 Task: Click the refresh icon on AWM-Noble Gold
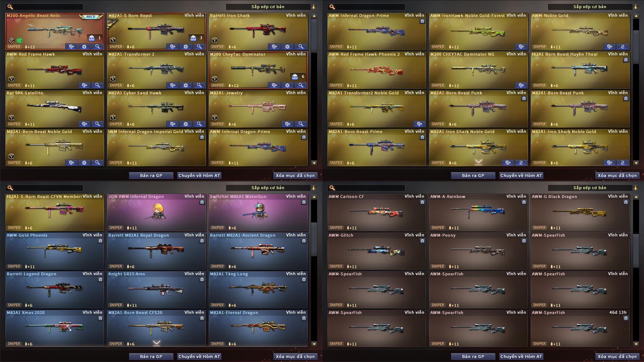click(623, 47)
